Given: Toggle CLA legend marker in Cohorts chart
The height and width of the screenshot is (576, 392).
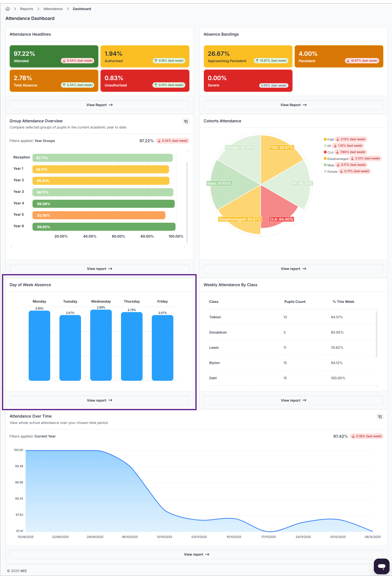Looking at the screenshot, I should [x=325, y=152].
